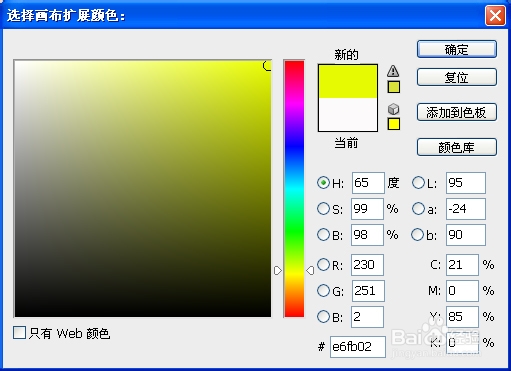Screen dimensions: 511x371
Task: Click the S field showing 99
Action: tap(367, 209)
